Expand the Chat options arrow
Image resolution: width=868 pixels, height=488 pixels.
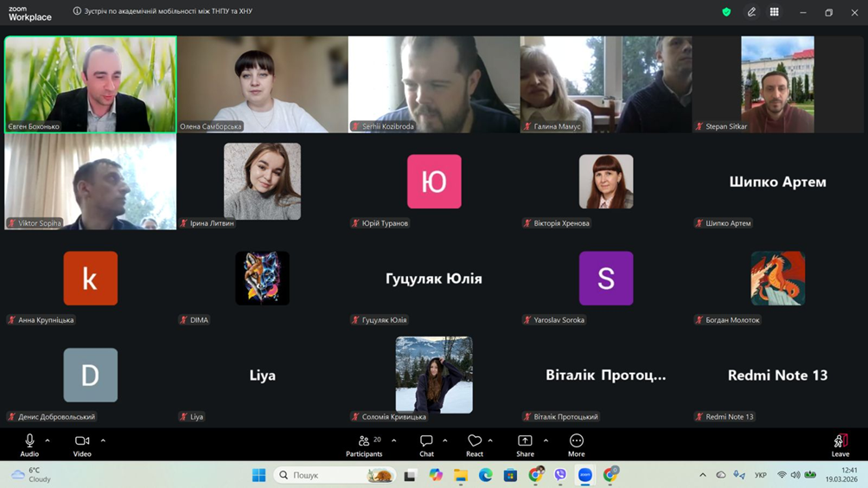(445, 441)
